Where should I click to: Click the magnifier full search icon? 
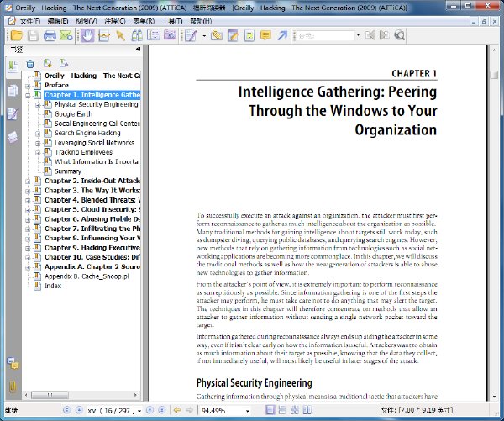[x=400, y=35]
